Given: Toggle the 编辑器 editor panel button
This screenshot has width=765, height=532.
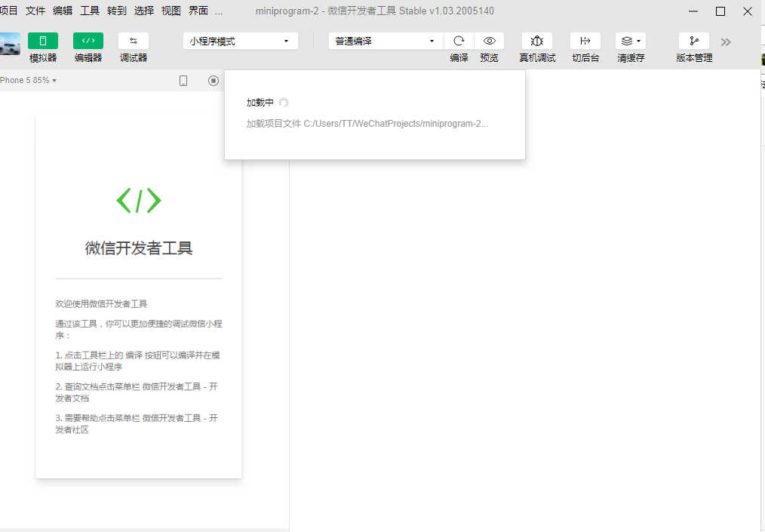Looking at the screenshot, I should (88, 41).
